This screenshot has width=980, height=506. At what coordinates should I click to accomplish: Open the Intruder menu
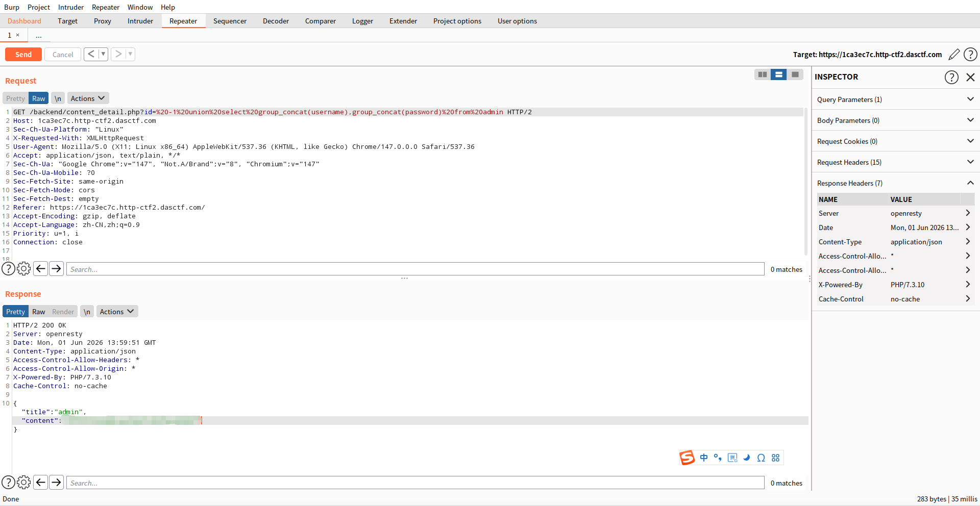pos(71,7)
